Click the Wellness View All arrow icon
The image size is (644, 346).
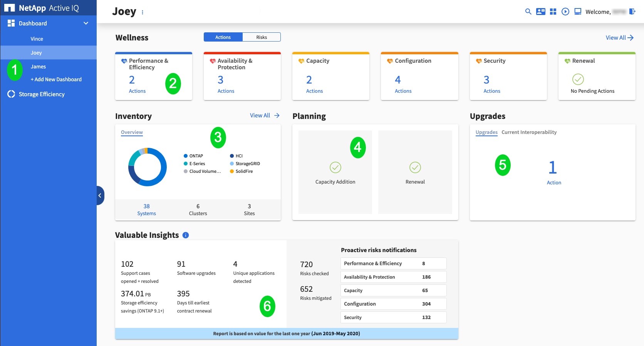(631, 38)
